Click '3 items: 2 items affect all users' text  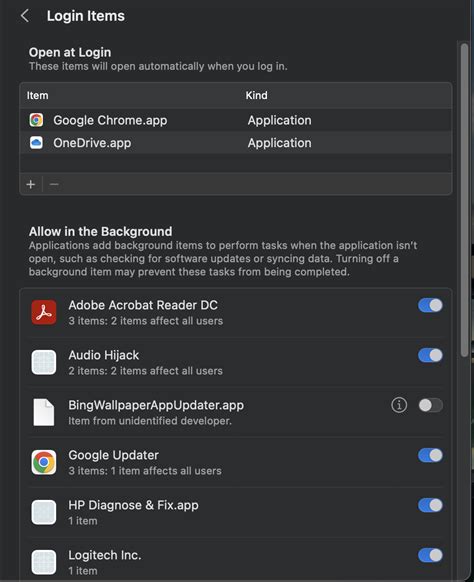tap(146, 321)
